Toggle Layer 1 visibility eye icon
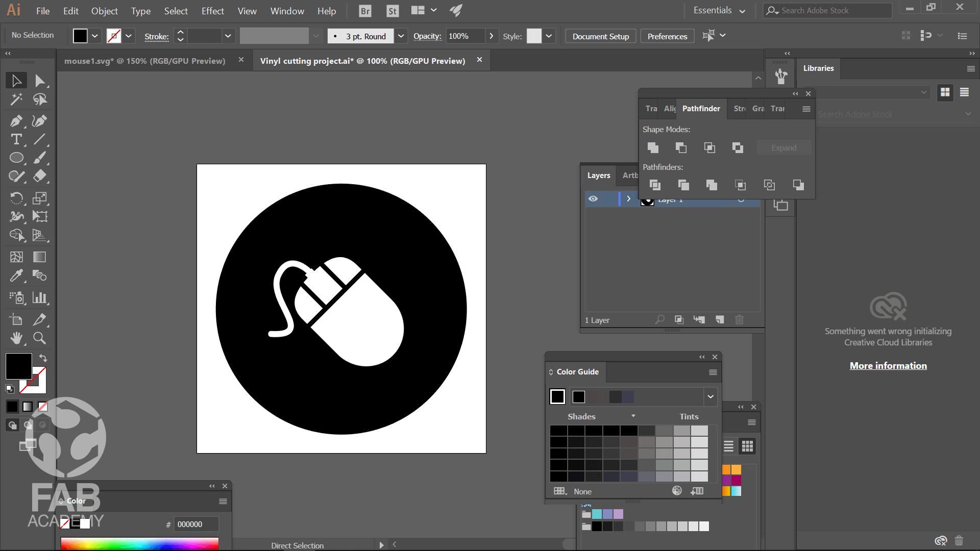Viewport: 980px width, 551px height. (593, 199)
